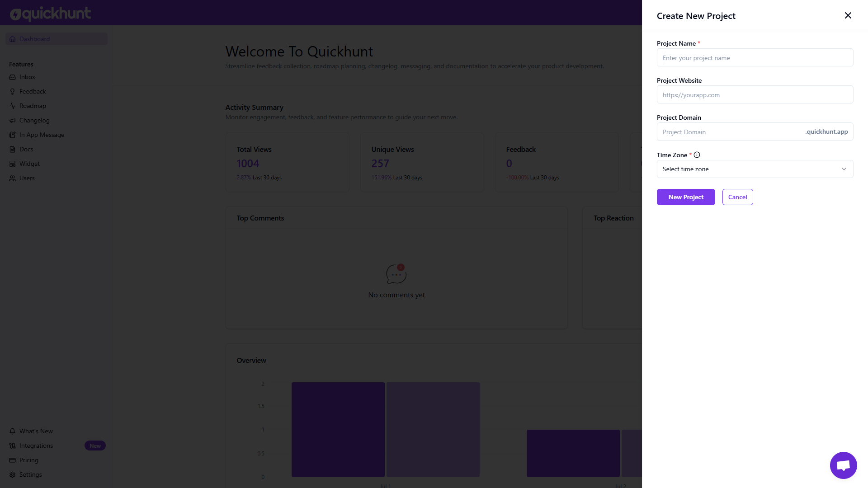The image size is (868, 488).
Task: Click the No comments yet bubble icon
Action: (x=396, y=274)
